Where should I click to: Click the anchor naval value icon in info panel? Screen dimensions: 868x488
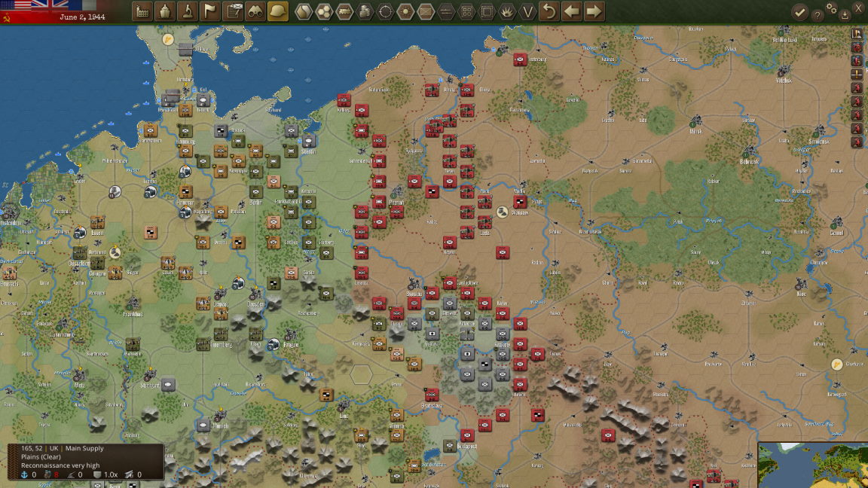tap(24, 474)
